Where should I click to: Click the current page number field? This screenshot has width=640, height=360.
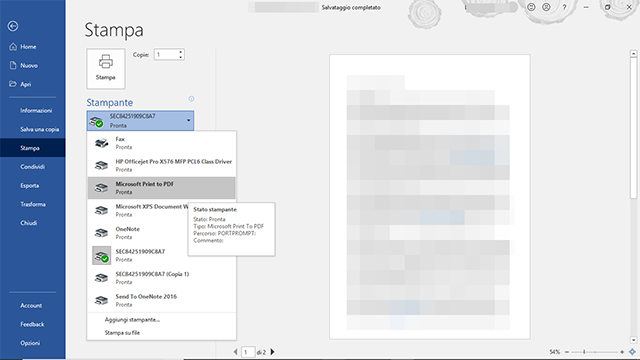[248, 352]
